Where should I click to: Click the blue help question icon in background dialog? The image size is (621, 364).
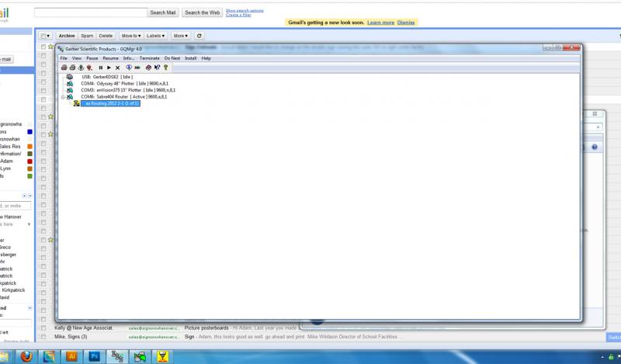point(595,147)
